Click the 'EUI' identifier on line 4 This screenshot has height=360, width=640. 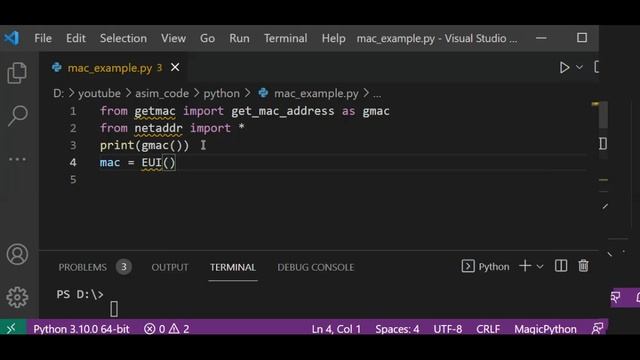[151, 162]
